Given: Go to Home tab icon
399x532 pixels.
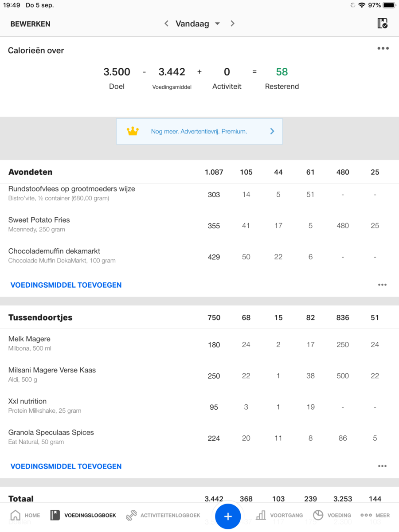Looking at the screenshot, I should pyautogui.click(x=16, y=515).
